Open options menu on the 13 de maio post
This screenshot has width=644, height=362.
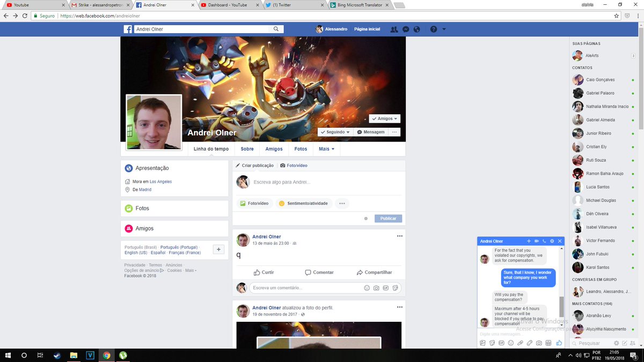(399, 236)
